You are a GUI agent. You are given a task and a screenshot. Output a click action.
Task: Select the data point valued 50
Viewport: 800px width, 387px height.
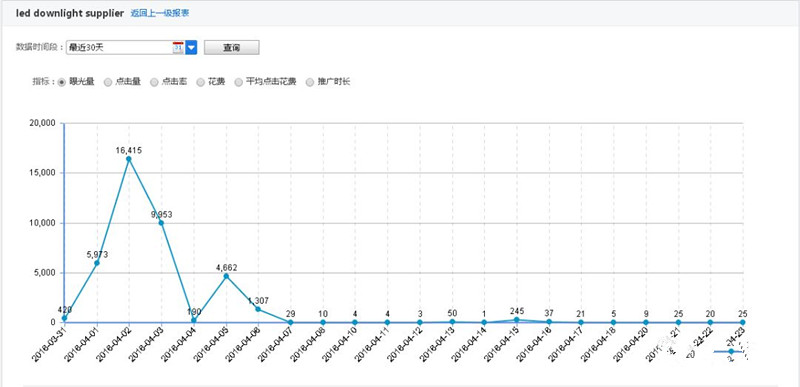(452, 322)
